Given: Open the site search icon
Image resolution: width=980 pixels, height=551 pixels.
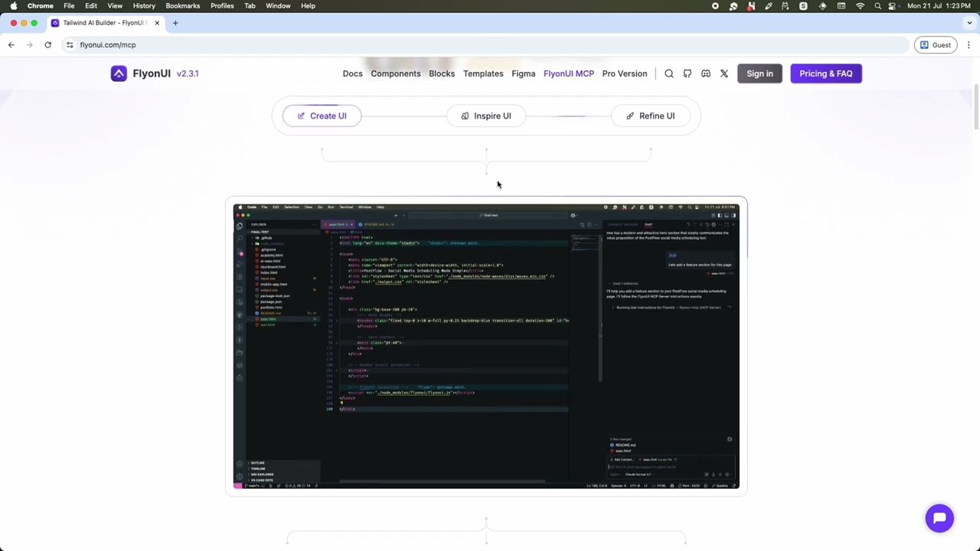Looking at the screenshot, I should tap(669, 73).
